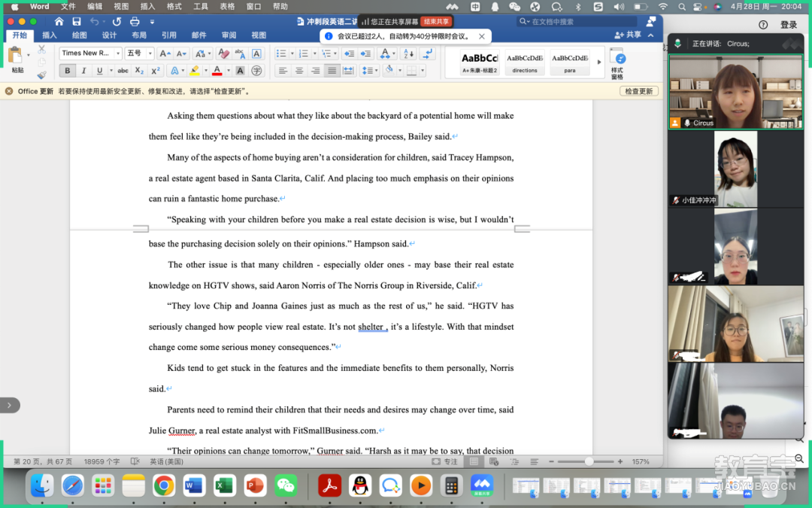
Task: Click the Cut scissors icon
Action: coord(42,49)
